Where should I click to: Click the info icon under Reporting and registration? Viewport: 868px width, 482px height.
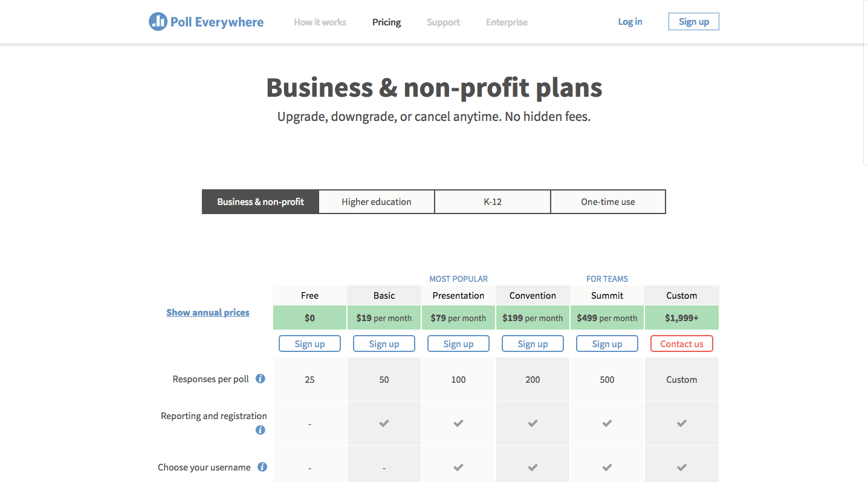260,430
